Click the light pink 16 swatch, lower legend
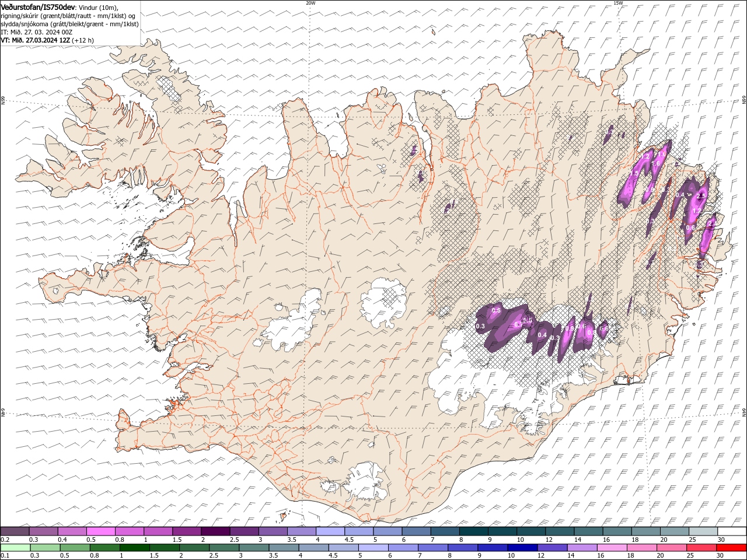This screenshot has height=560, width=747. click(612, 548)
